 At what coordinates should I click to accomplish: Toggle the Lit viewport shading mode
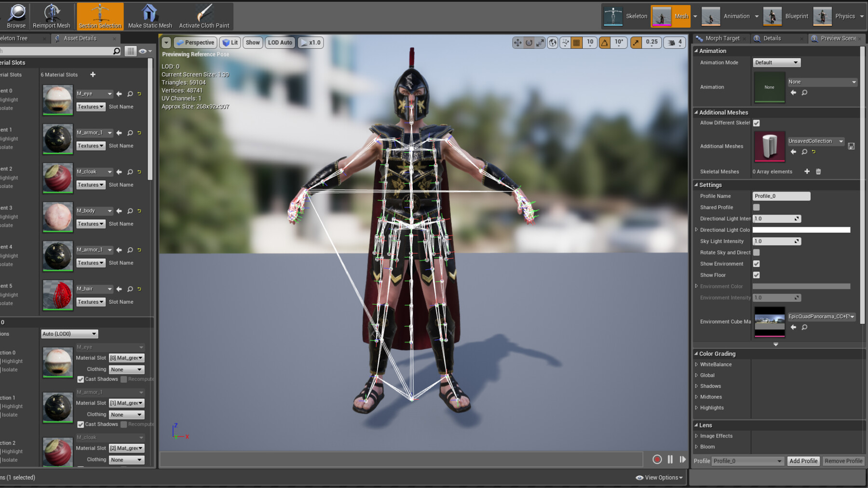click(230, 42)
